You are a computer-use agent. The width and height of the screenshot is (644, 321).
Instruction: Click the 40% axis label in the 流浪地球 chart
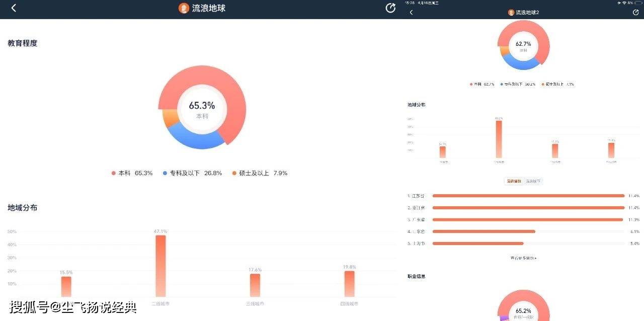coord(12,245)
